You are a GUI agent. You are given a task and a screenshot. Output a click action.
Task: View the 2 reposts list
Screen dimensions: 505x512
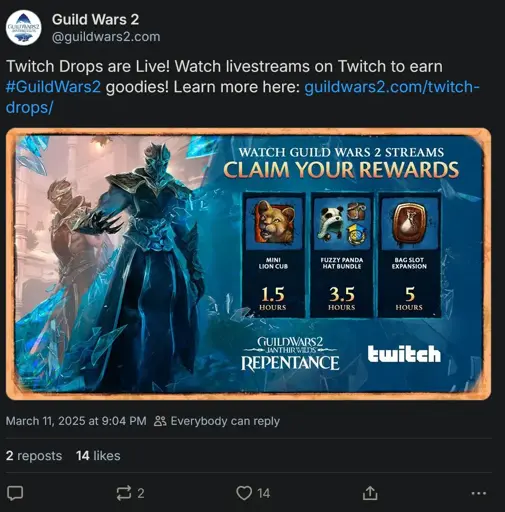pyautogui.click(x=34, y=456)
